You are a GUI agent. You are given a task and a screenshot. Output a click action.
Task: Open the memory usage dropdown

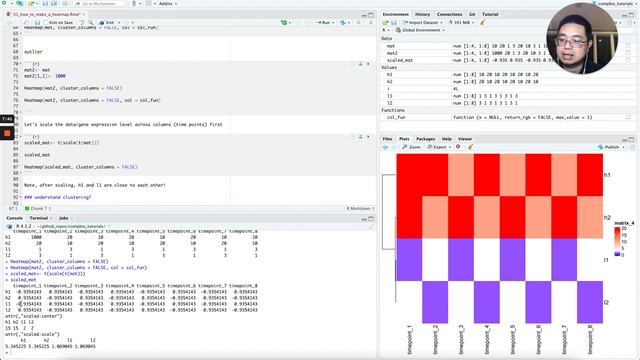click(x=462, y=23)
